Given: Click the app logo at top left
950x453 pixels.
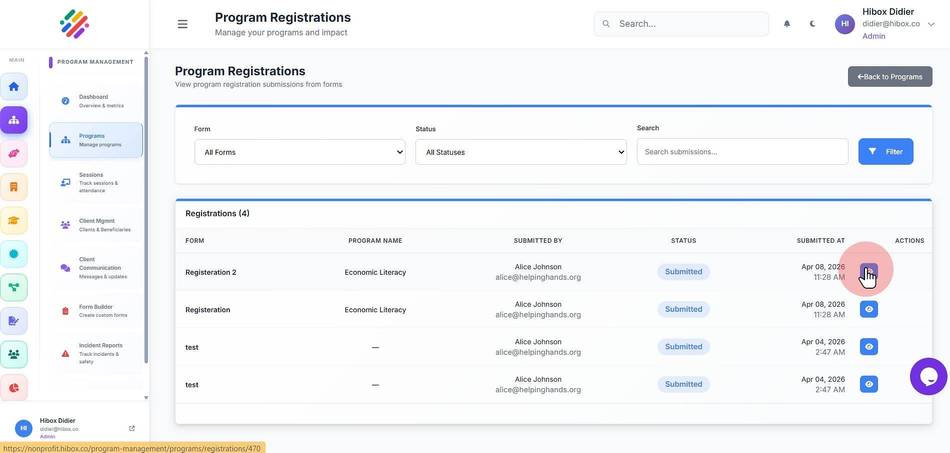Looking at the screenshot, I should click(75, 24).
